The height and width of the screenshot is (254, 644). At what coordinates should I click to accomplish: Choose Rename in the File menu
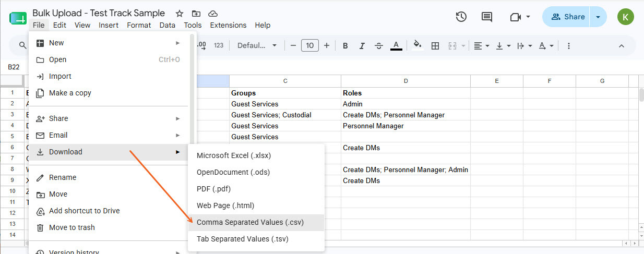(109, 177)
